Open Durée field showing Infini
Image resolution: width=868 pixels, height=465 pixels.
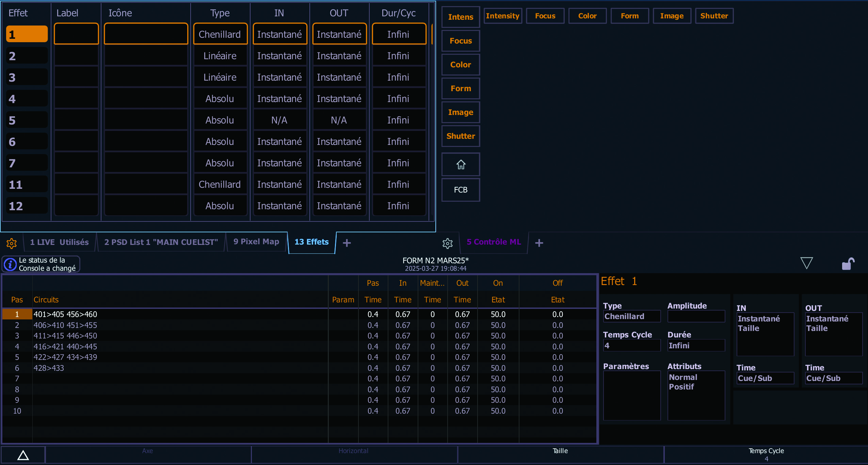coord(696,346)
